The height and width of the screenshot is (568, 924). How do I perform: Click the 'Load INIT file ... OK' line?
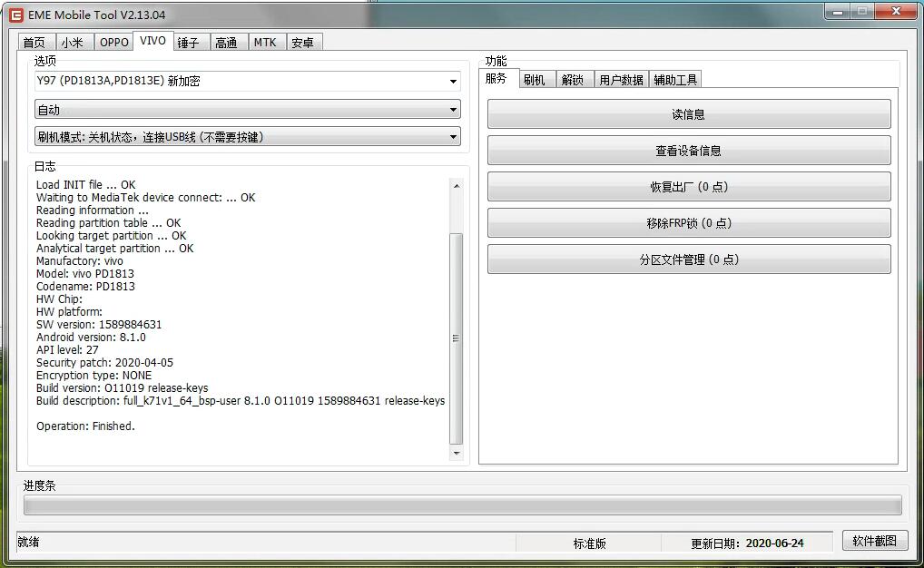point(85,185)
